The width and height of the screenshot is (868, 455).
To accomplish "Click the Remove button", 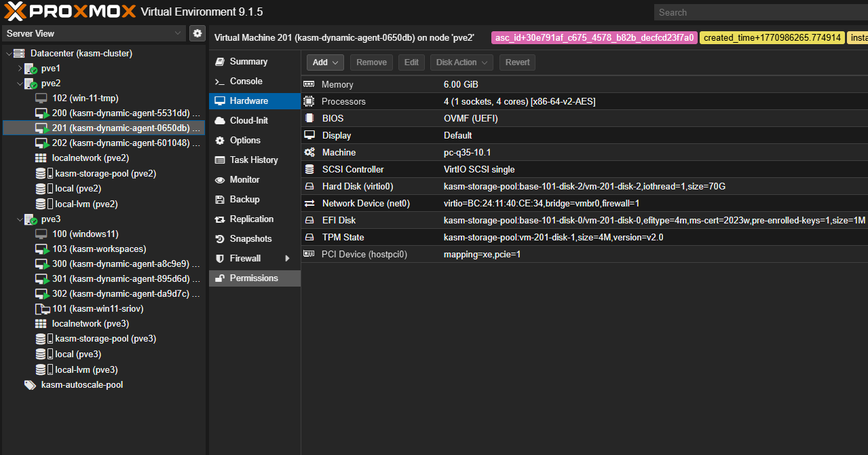I will pyautogui.click(x=371, y=62).
